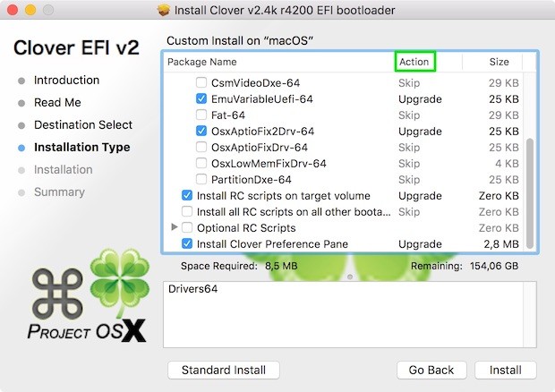
Task: Click the Install button
Action: [506, 370]
